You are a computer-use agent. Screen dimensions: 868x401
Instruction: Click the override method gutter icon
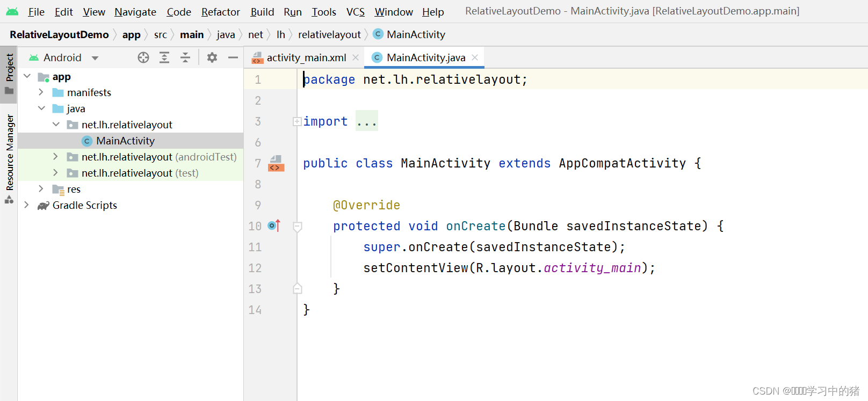[274, 226]
